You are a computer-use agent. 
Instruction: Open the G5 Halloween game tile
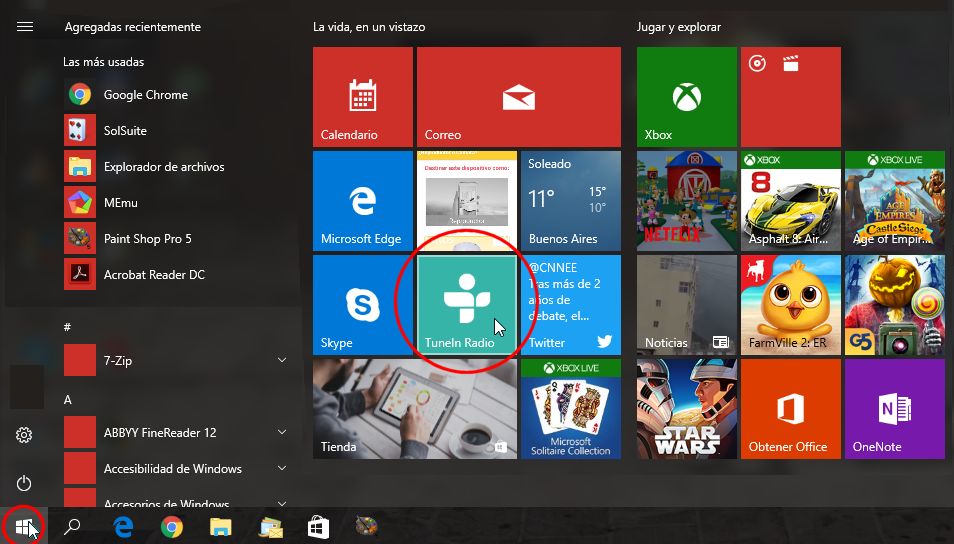[x=895, y=305]
